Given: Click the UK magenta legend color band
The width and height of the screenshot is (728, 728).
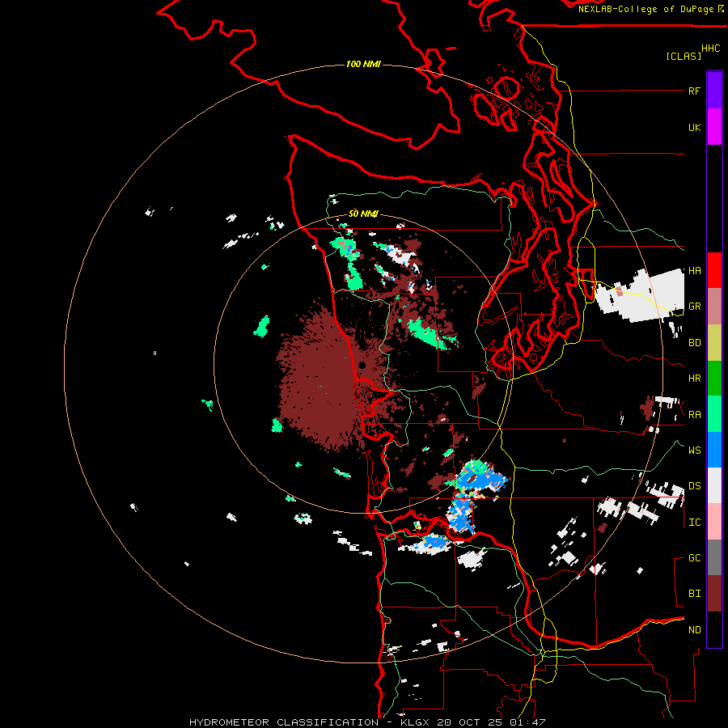Looking at the screenshot, I should [714, 127].
